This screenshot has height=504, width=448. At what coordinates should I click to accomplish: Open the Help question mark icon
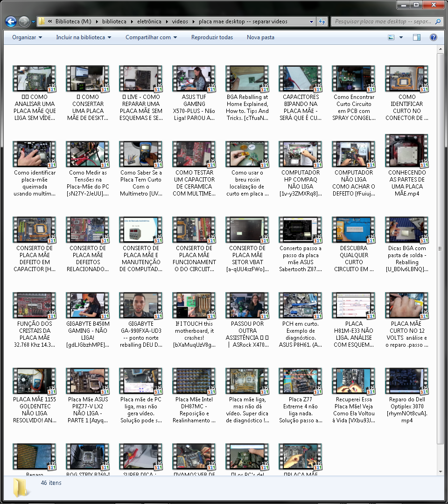433,37
